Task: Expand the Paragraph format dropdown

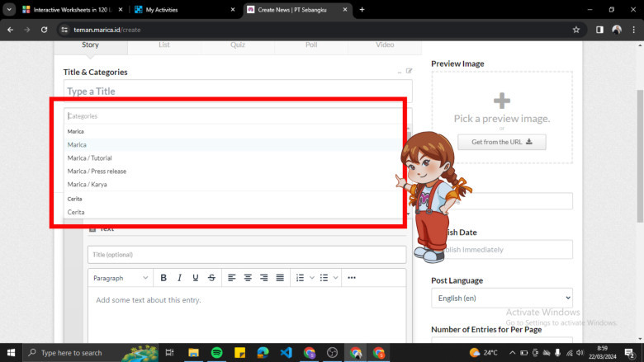Action: (121, 278)
